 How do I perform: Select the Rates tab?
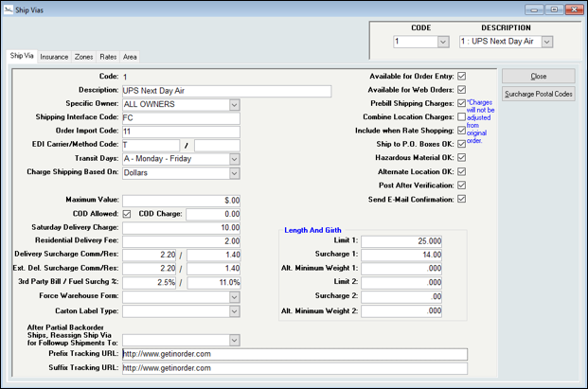pos(108,57)
